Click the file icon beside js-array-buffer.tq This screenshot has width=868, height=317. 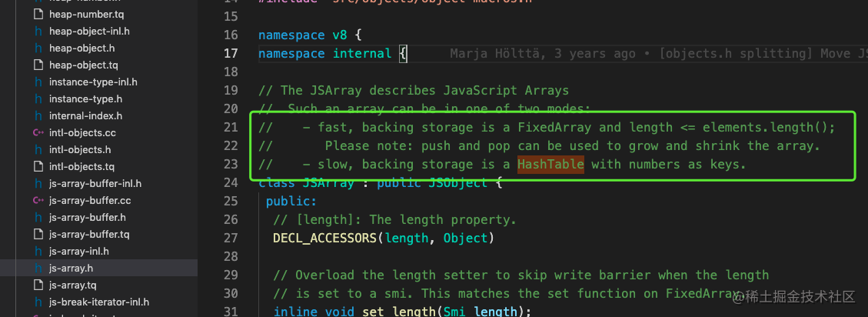(38, 234)
